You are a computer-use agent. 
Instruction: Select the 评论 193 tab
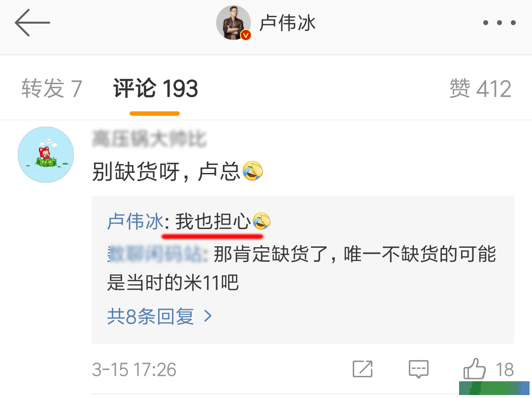pyautogui.click(x=155, y=89)
